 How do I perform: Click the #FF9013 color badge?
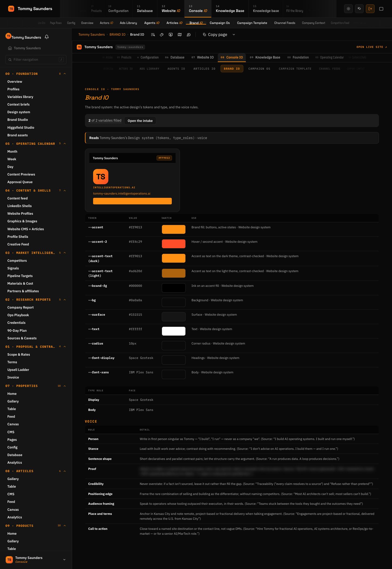(x=164, y=158)
